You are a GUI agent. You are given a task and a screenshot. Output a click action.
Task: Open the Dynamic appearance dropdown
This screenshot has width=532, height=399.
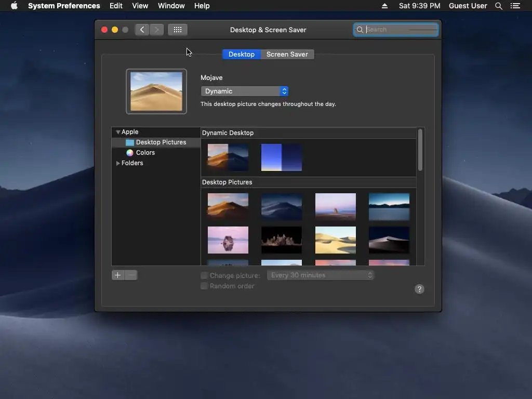245,91
